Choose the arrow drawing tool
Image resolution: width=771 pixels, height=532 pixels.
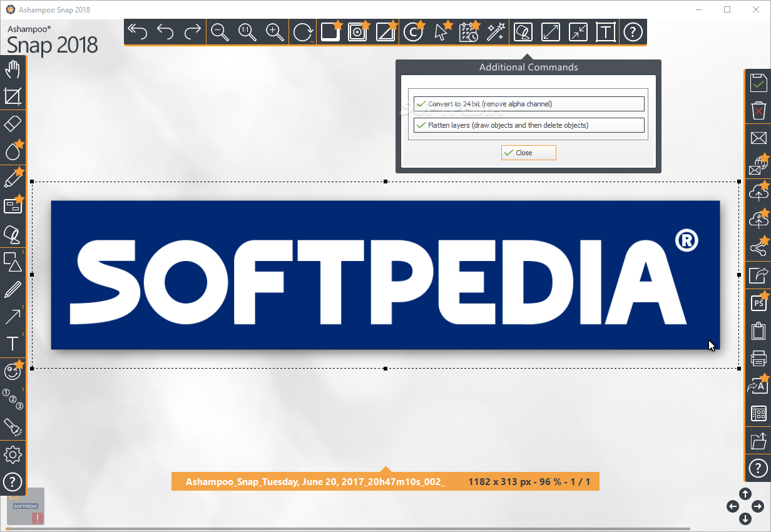(x=13, y=317)
